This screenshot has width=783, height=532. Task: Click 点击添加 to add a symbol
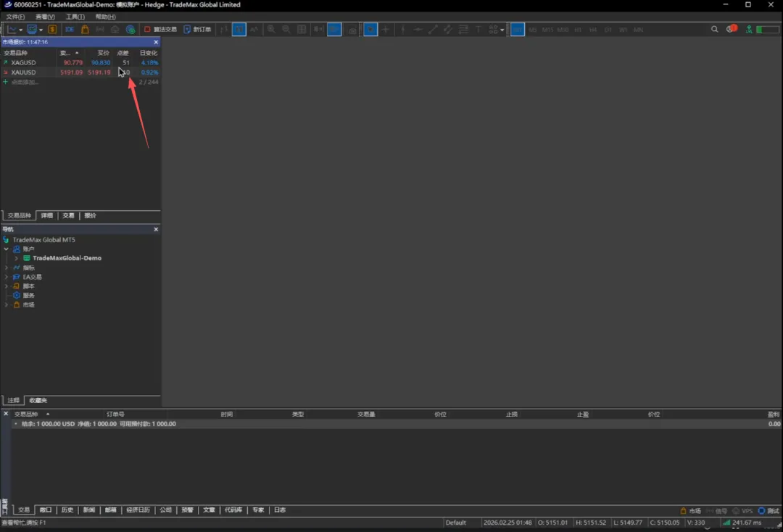25,82
